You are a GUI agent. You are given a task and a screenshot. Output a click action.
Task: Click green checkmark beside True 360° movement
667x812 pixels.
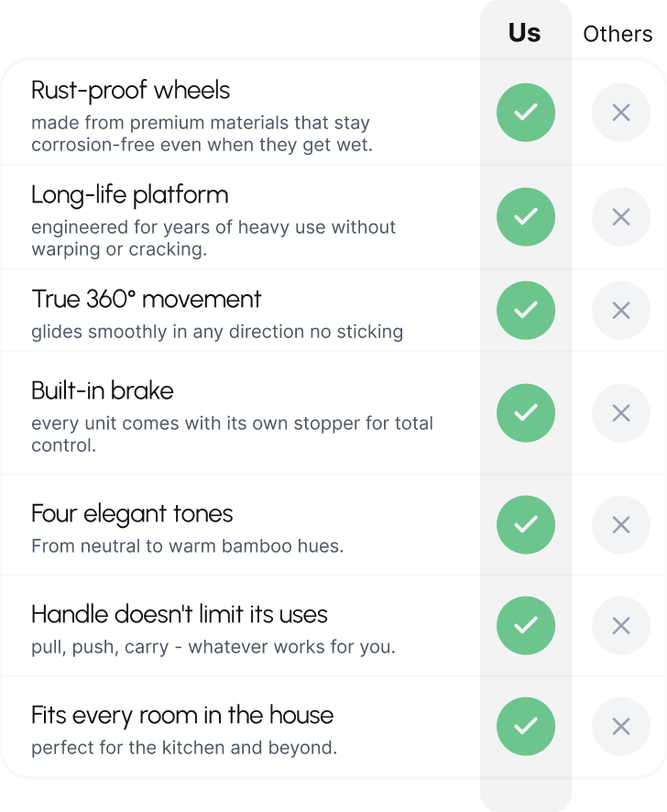click(525, 311)
